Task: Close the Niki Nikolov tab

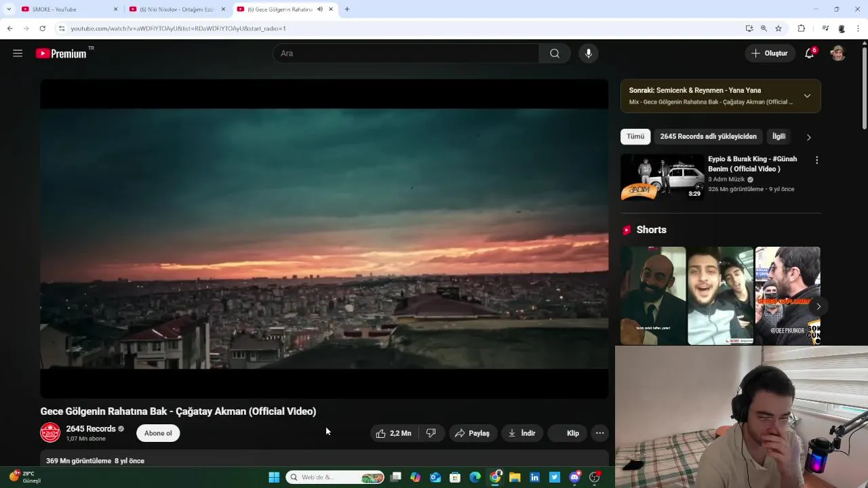Action: 223,9
